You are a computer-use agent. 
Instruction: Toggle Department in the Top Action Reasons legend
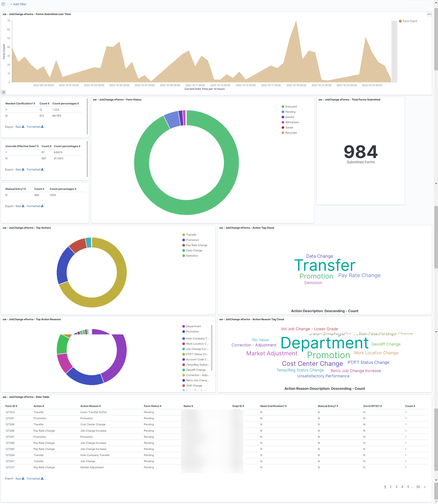tap(194, 326)
